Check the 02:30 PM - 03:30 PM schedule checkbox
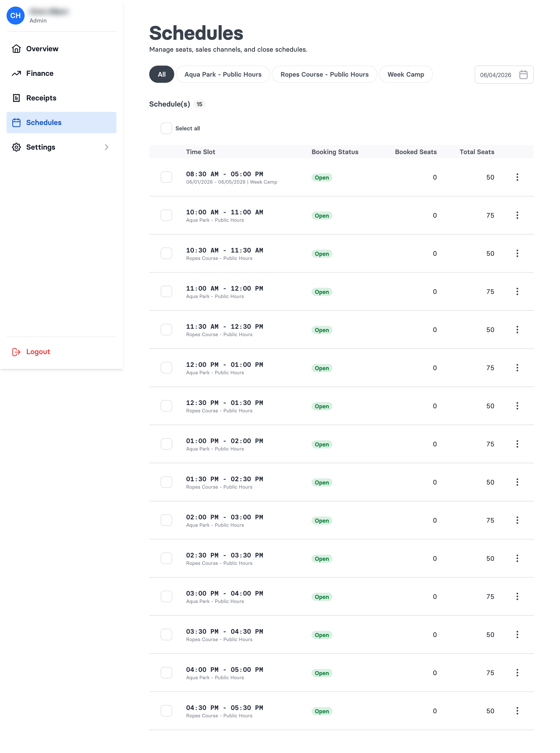The width and height of the screenshot is (560, 753). pos(166,558)
